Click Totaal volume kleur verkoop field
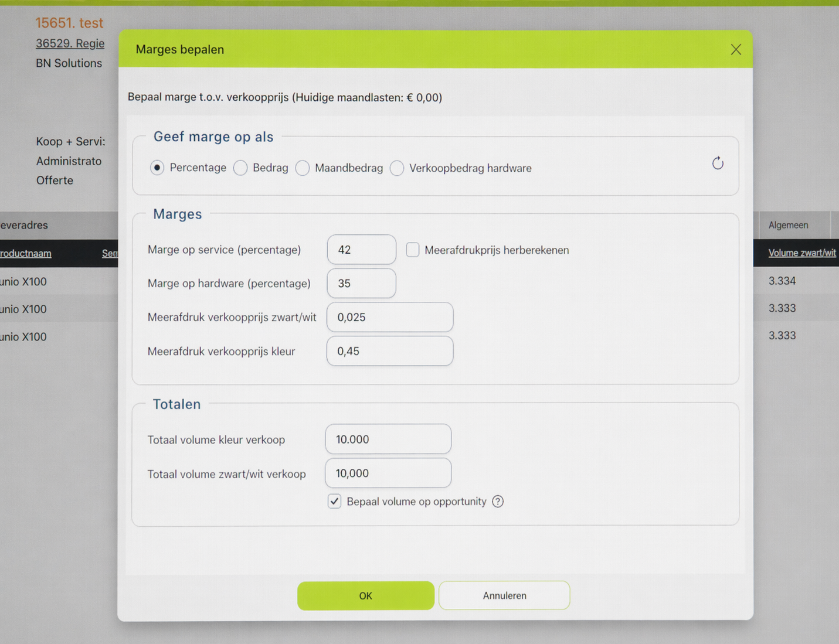The height and width of the screenshot is (644, 839). point(388,439)
